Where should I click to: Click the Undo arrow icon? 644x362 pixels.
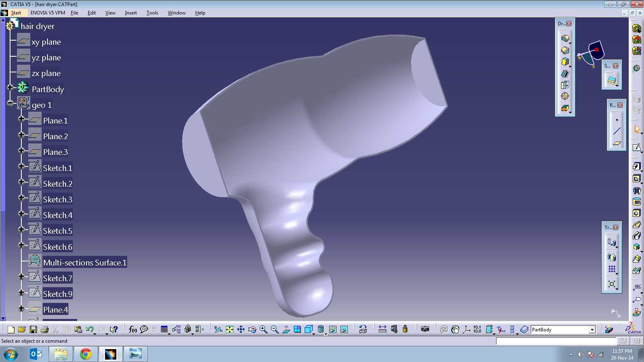pyautogui.click(x=89, y=329)
